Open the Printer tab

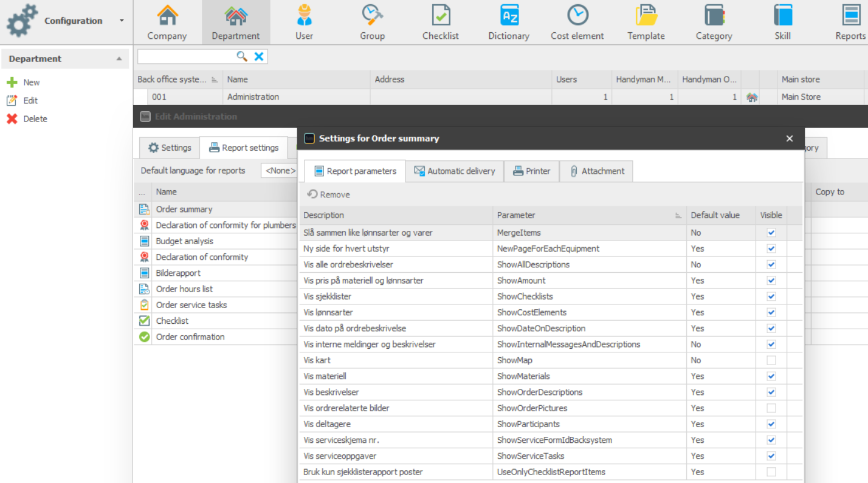pos(531,171)
